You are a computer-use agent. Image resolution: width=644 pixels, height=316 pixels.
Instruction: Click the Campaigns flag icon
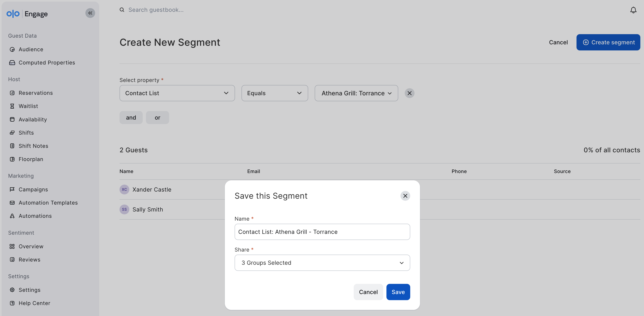12,190
